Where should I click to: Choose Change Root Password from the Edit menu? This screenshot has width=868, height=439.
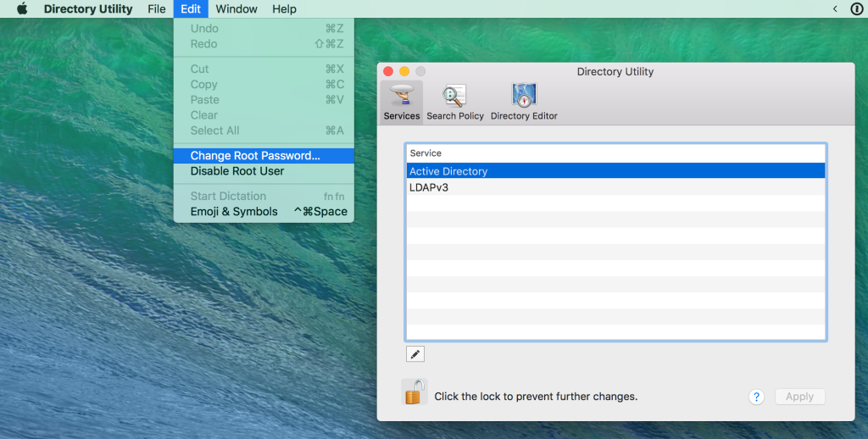pyautogui.click(x=264, y=156)
